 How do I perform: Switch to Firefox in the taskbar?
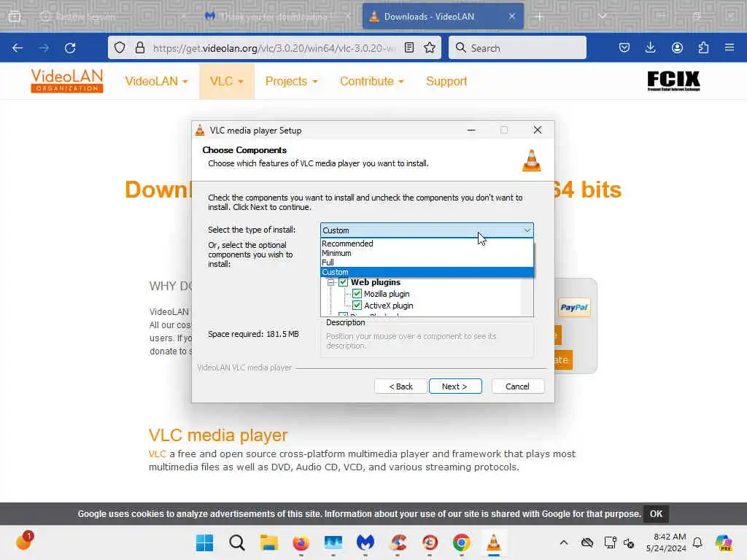[x=301, y=542]
